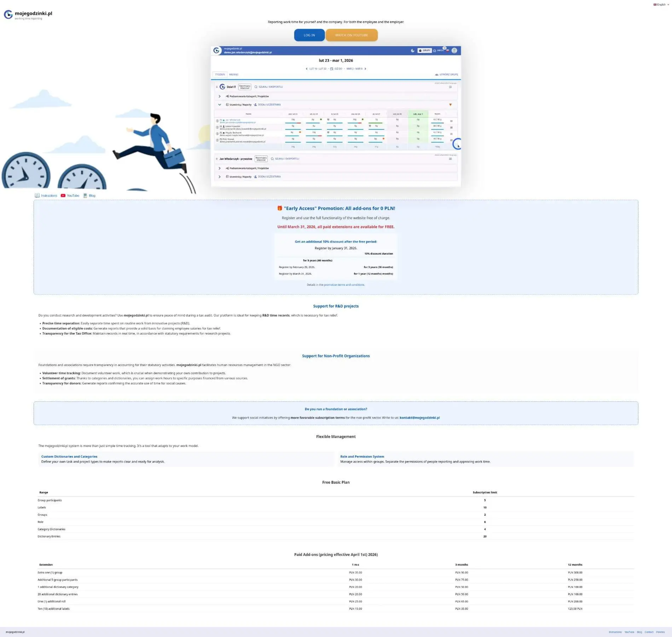
Task: Click SZUKAJ / EKSPORTUJ beside Jan Włodarczyk - prywatne
Action: 285,159
